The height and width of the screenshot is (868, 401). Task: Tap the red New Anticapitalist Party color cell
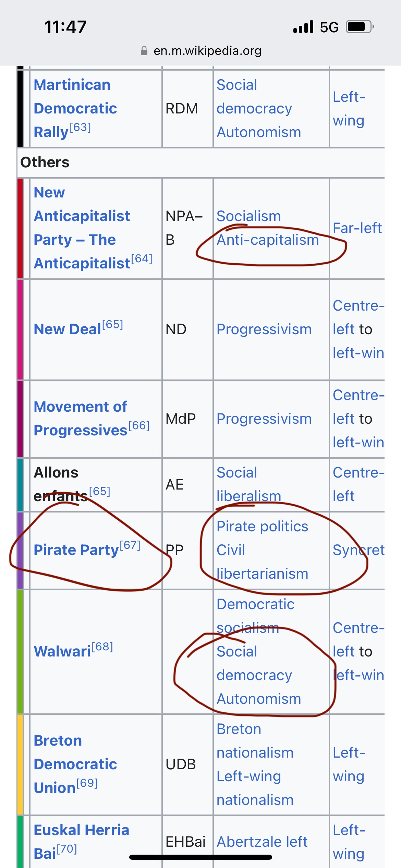[20, 228]
